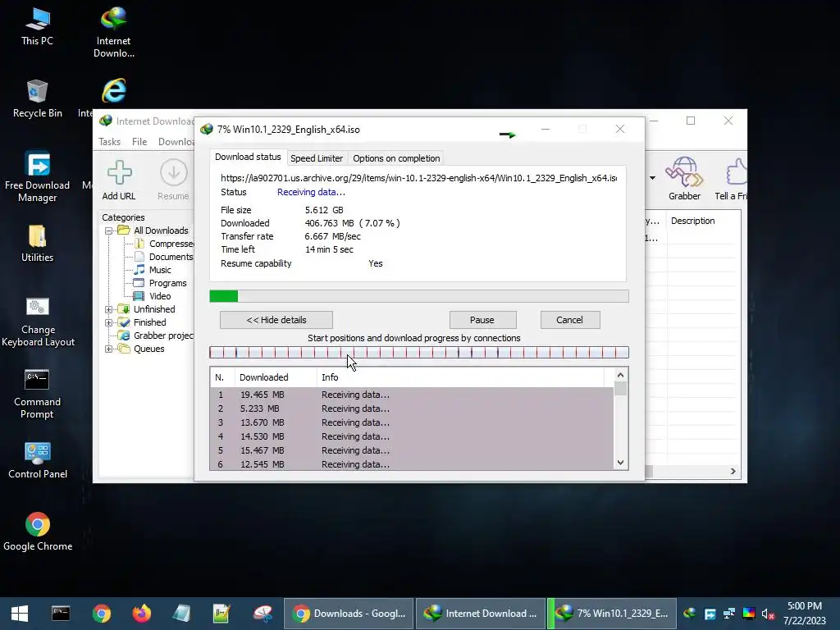
Task: Switch to Internet Download Manager taskbar window
Action: pos(481,614)
